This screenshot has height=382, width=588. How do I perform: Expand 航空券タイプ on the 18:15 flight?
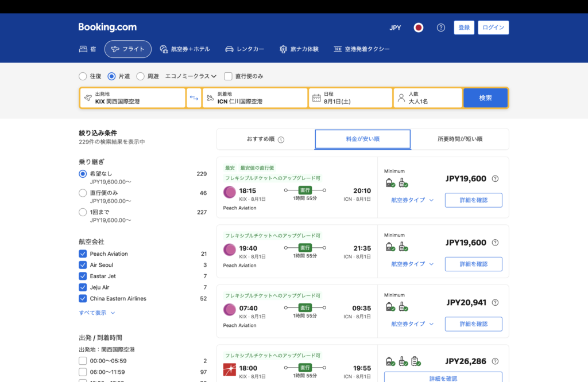pos(412,200)
